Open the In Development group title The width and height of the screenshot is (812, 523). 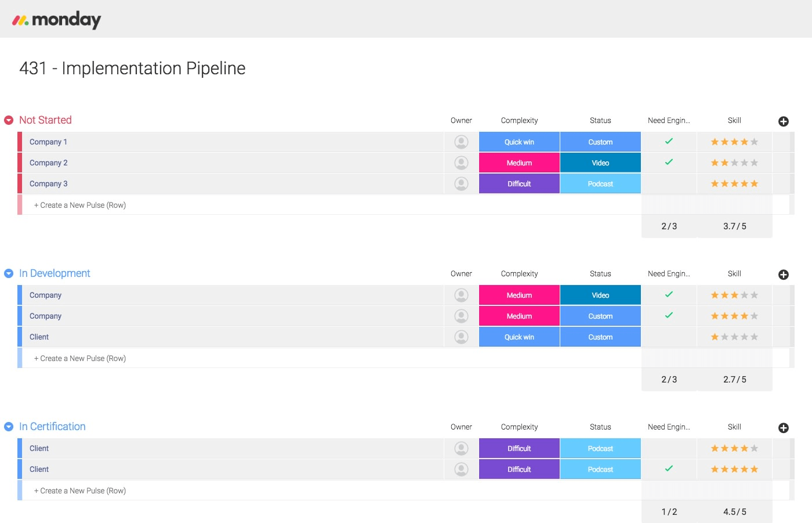(55, 273)
